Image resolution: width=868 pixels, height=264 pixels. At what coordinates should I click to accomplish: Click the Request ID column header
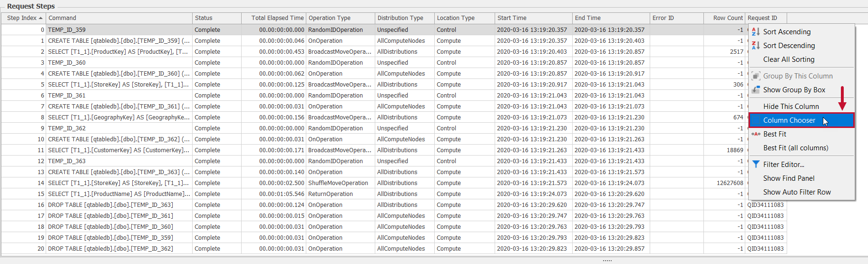tap(766, 18)
